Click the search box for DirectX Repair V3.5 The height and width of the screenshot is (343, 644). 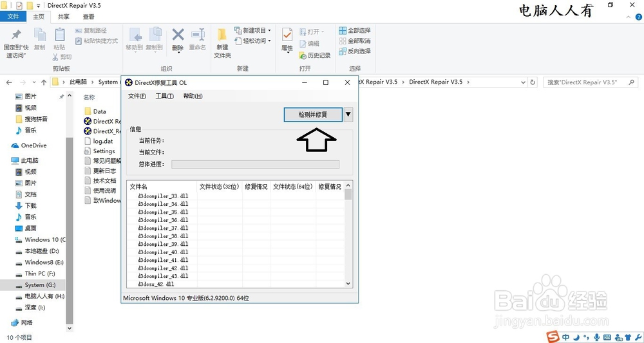pyautogui.click(x=591, y=82)
